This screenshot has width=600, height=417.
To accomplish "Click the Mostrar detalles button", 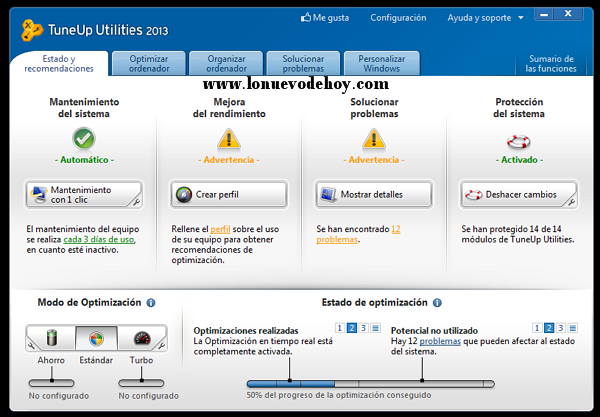I will 374,195.
